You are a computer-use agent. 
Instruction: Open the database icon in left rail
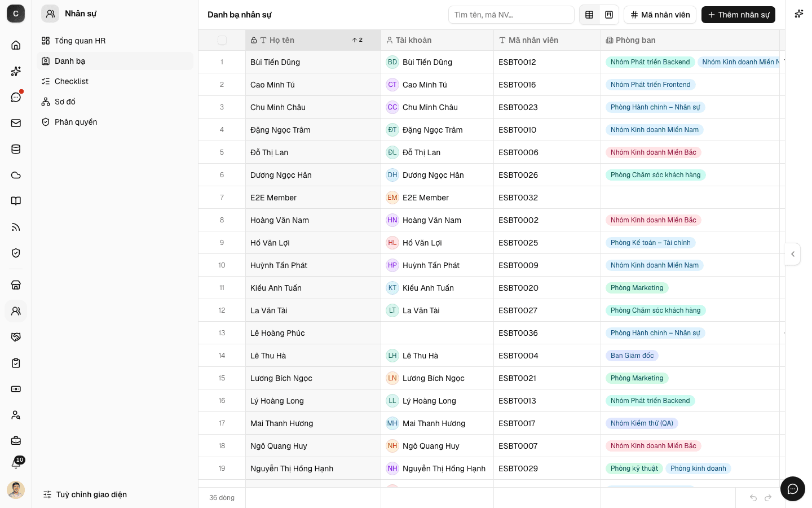click(16, 149)
